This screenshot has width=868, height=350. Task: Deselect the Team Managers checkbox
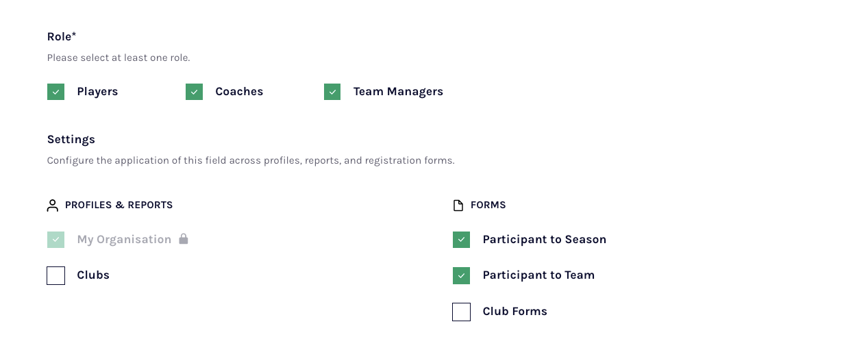click(332, 92)
